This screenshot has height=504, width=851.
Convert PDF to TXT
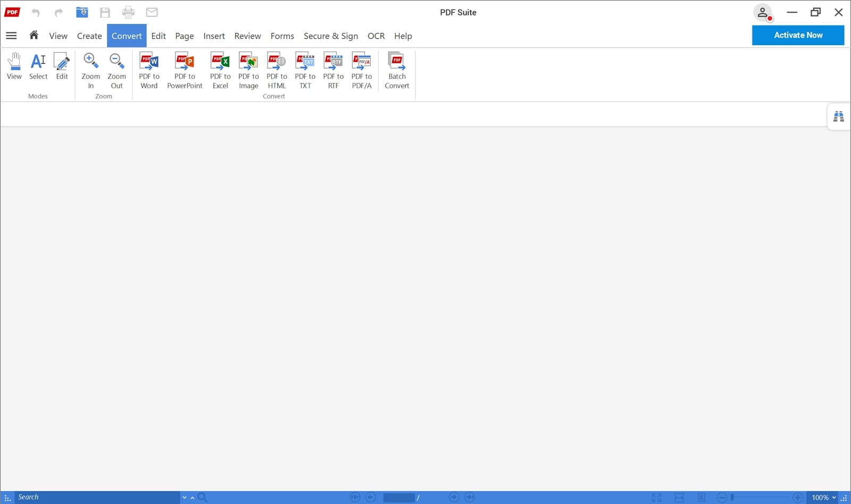pos(305,71)
